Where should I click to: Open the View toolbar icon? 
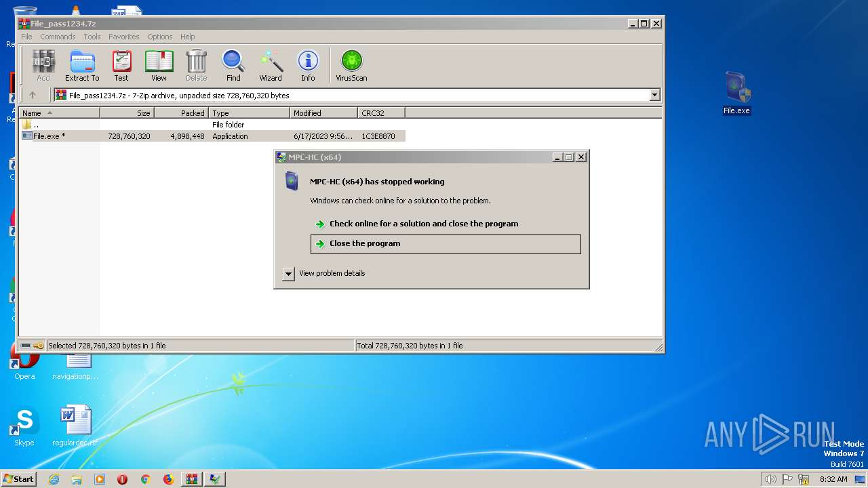pos(159,66)
